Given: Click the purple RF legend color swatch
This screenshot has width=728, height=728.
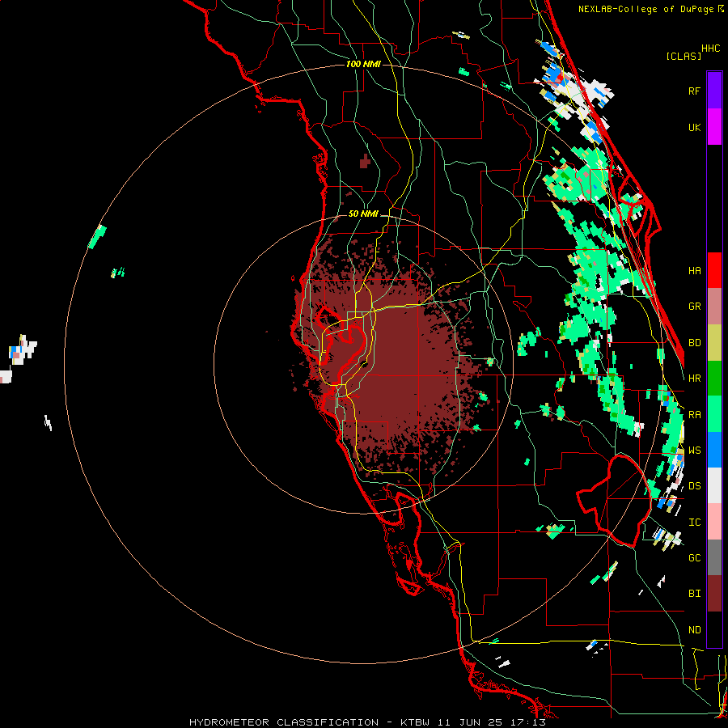Looking at the screenshot, I should click(x=714, y=90).
